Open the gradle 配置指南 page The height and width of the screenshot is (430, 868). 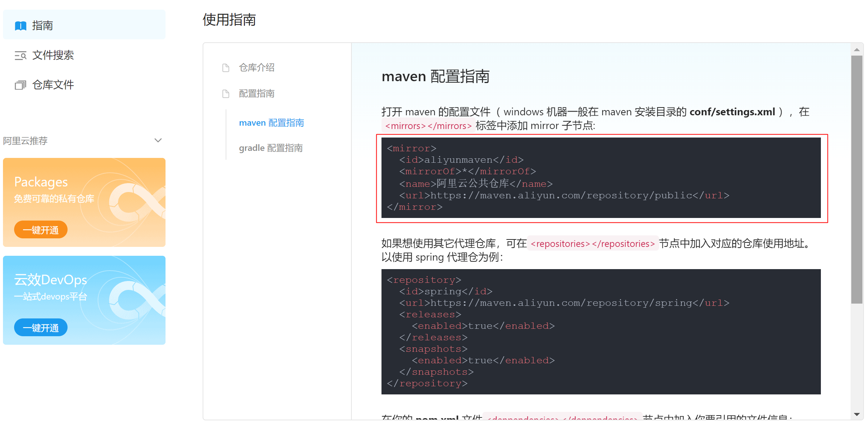tap(271, 148)
